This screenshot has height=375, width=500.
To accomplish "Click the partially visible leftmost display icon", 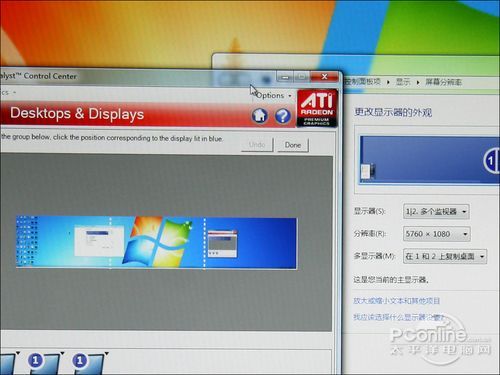I will (7, 363).
